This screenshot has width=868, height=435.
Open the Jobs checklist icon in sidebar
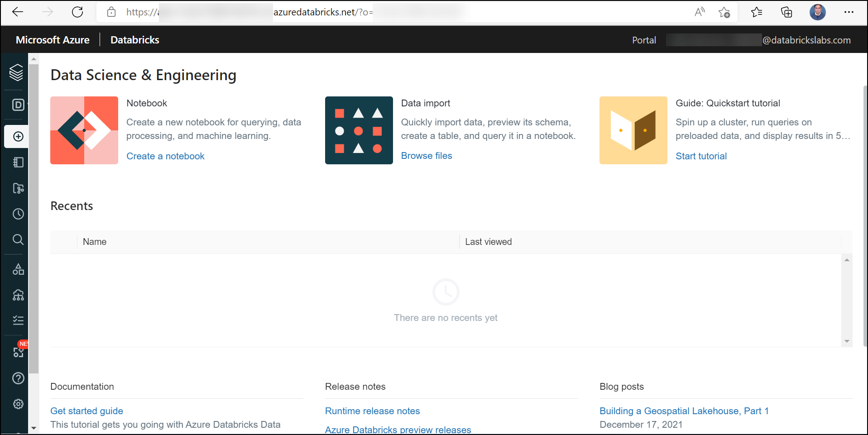click(18, 320)
